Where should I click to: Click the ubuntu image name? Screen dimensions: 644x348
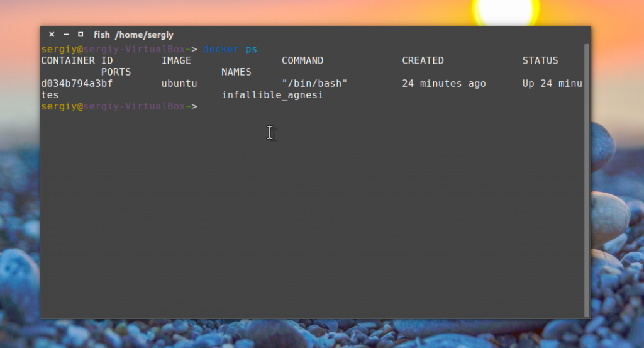179,84
